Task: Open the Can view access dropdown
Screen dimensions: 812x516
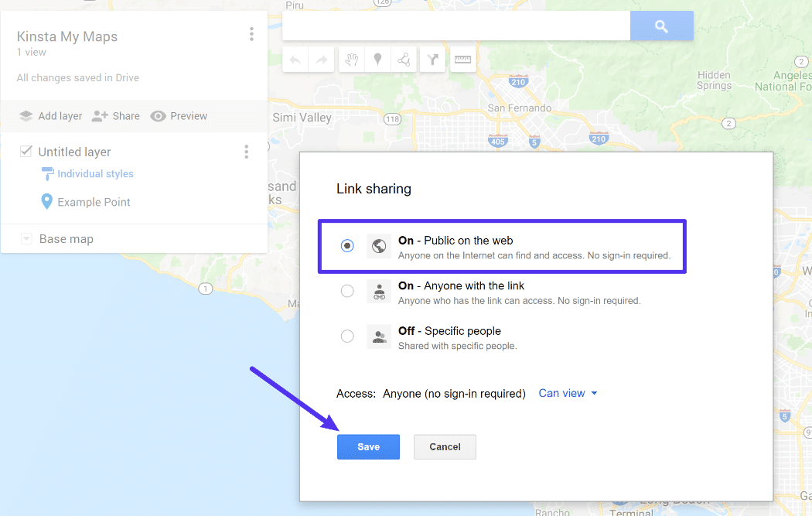Action: 568,393
